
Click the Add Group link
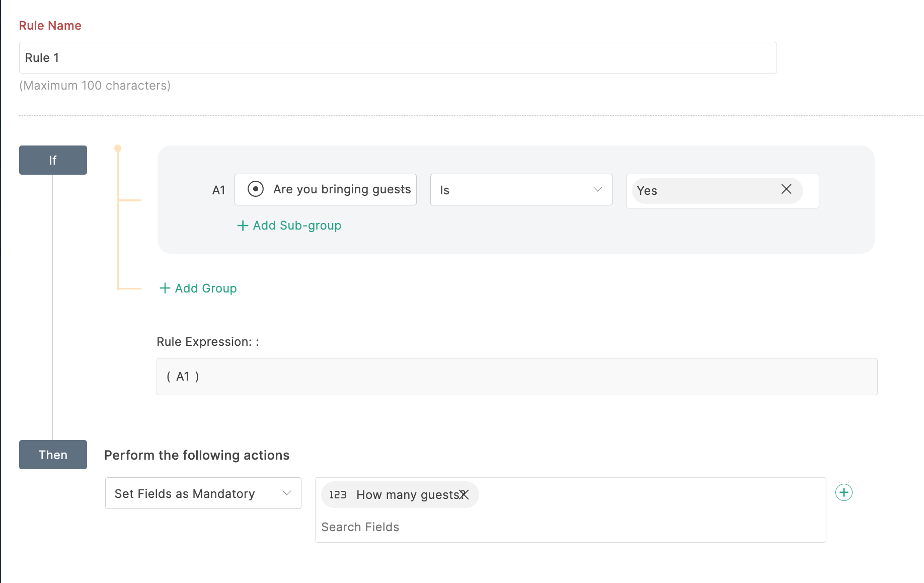click(x=205, y=288)
